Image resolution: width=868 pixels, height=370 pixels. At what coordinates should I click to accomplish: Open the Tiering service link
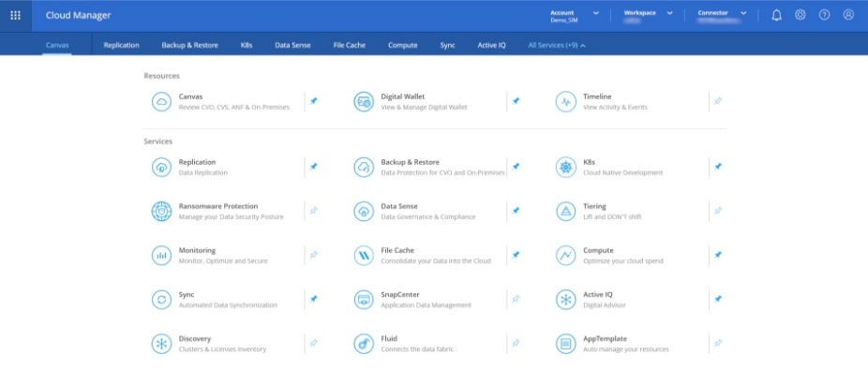coord(594,206)
